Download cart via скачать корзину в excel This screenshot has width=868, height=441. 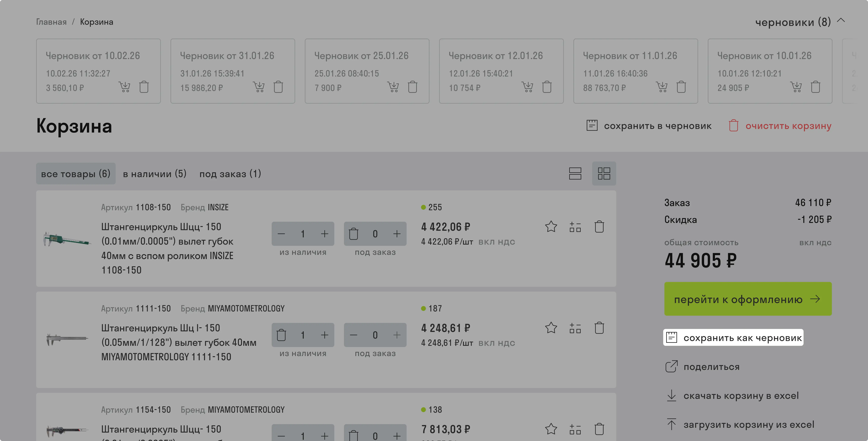732,396
